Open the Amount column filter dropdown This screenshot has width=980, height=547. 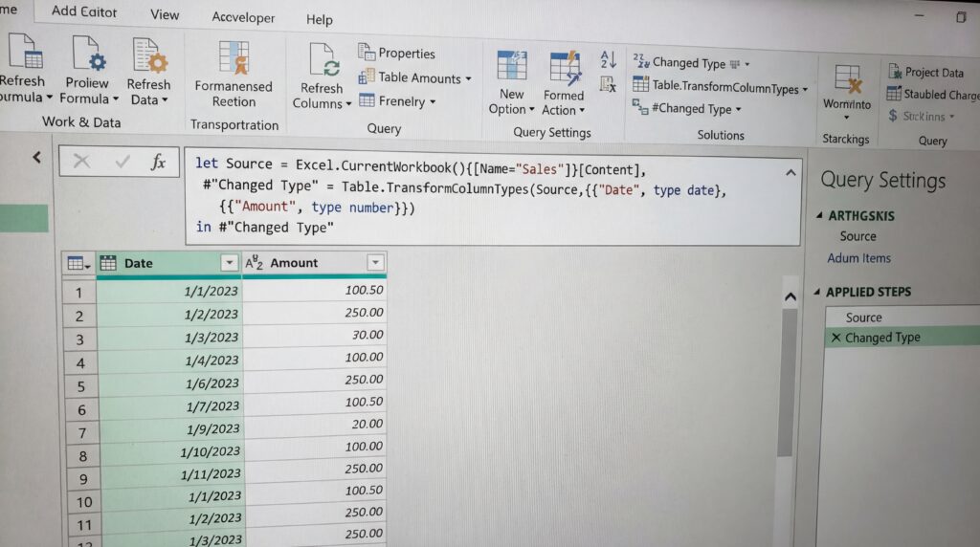[x=375, y=263]
